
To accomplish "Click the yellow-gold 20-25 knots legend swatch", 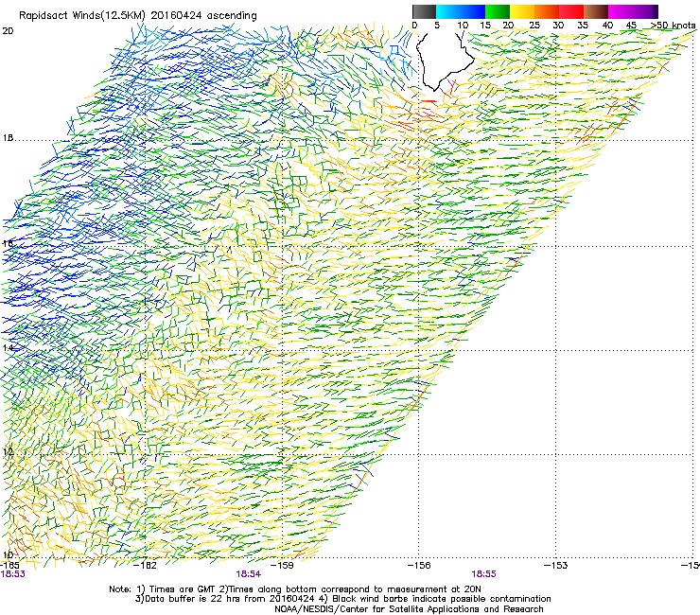I will click(x=522, y=11).
